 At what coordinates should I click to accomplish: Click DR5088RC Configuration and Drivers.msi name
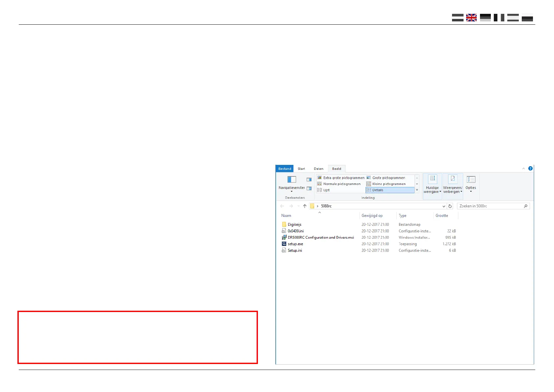tap(321, 237)
